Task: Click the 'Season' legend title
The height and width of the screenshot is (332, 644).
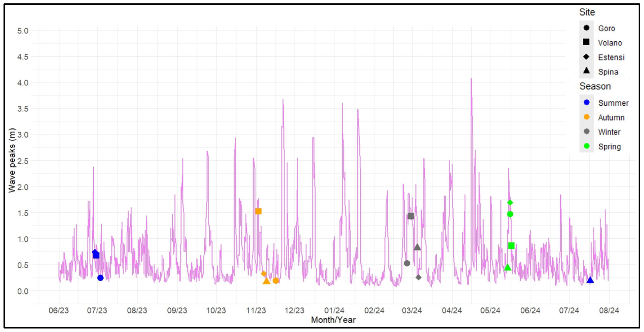Action: point(595,86)
